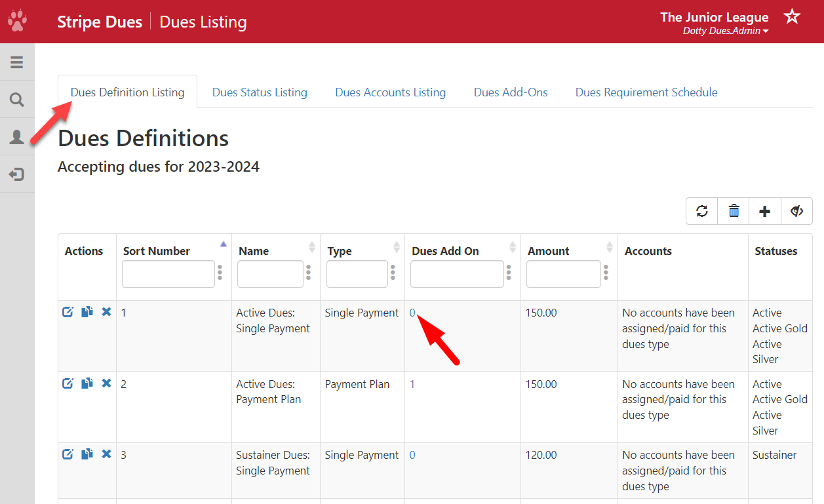Click the logout icon in sidebar
This screenshot has width=824, height=504.
pos(17,174)
